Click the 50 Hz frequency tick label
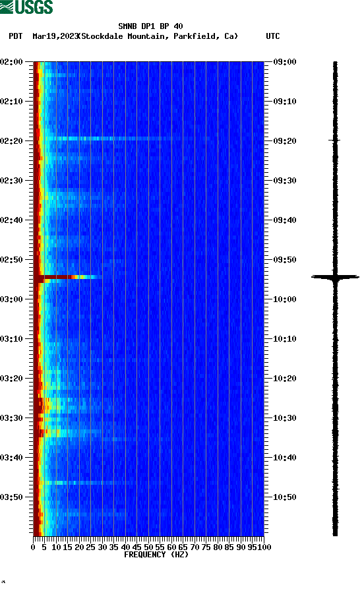 pos(148,547)
